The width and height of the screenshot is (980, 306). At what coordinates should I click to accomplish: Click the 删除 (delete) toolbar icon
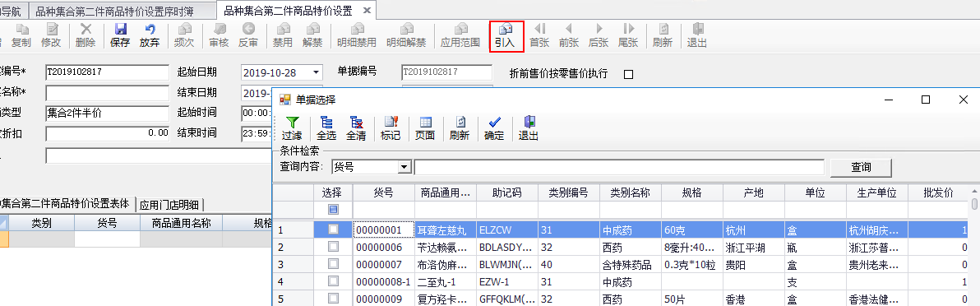(x=86, y=35)
